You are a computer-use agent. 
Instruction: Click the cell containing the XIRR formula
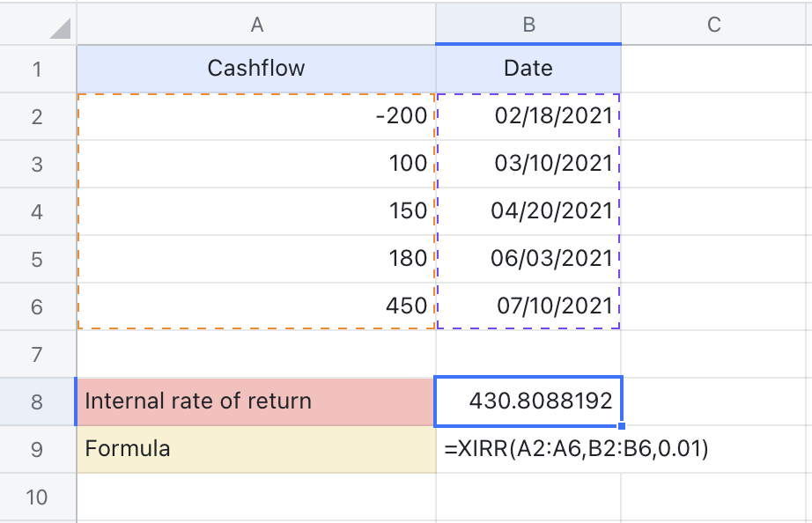(528, 449)
